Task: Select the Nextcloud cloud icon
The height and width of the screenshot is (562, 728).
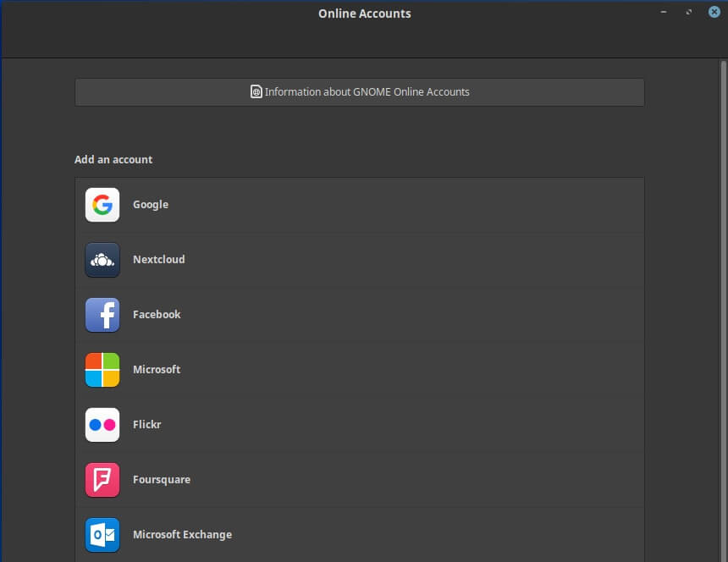Action: 102,260
